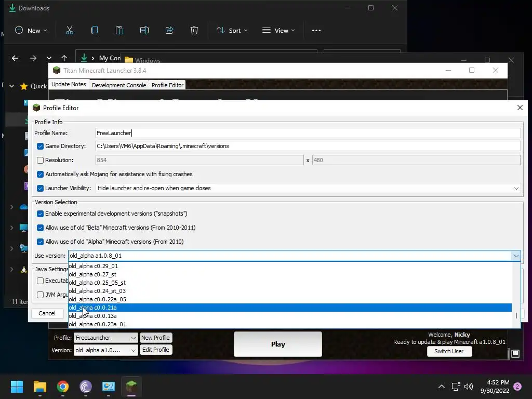
Task: Open the New menu in Downloads window
Action: (31, 31)
